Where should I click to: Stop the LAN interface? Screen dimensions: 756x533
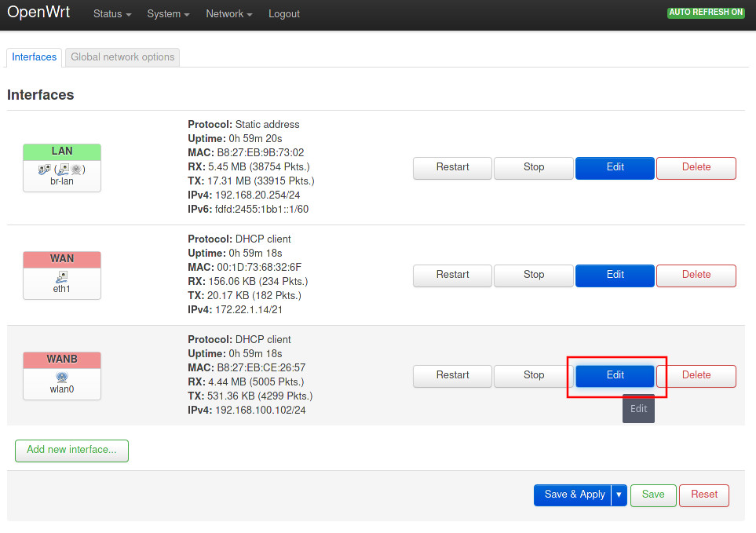pyautogui.click(x=534, y=168)
